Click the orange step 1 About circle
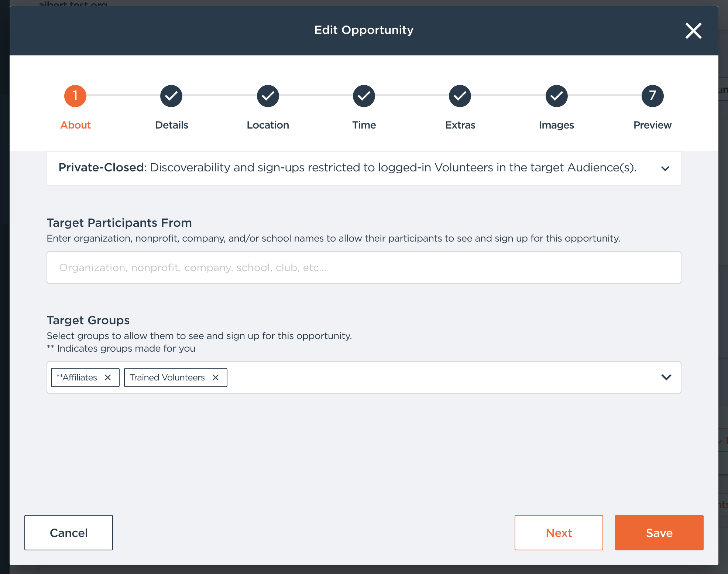 coord(75,96)
